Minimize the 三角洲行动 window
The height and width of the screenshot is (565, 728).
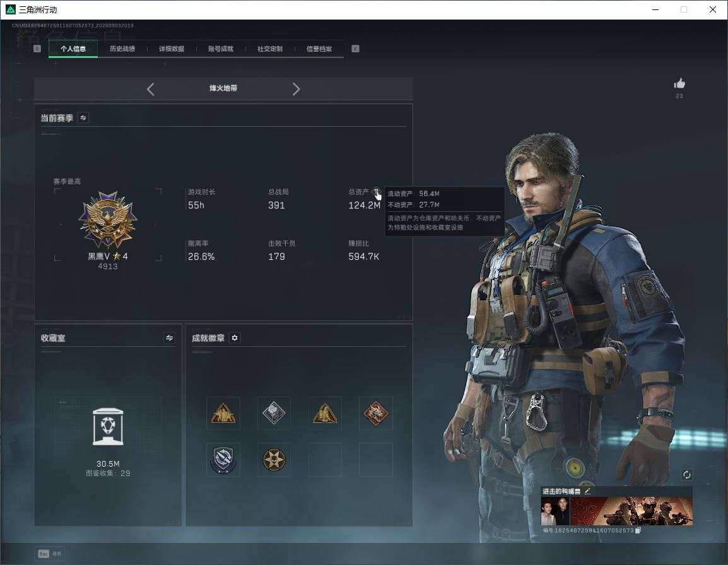(x=655, y=9)
